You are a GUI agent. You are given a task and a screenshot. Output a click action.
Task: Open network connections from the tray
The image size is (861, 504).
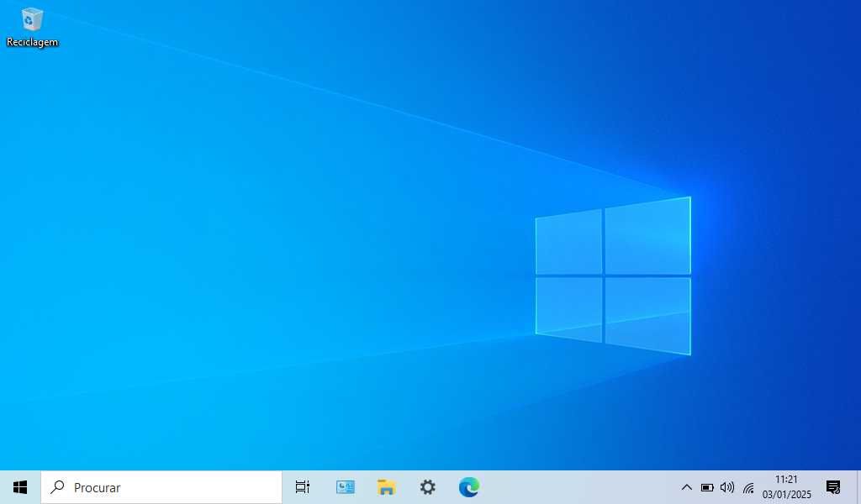pyautogui.click(x=748, y=487)
